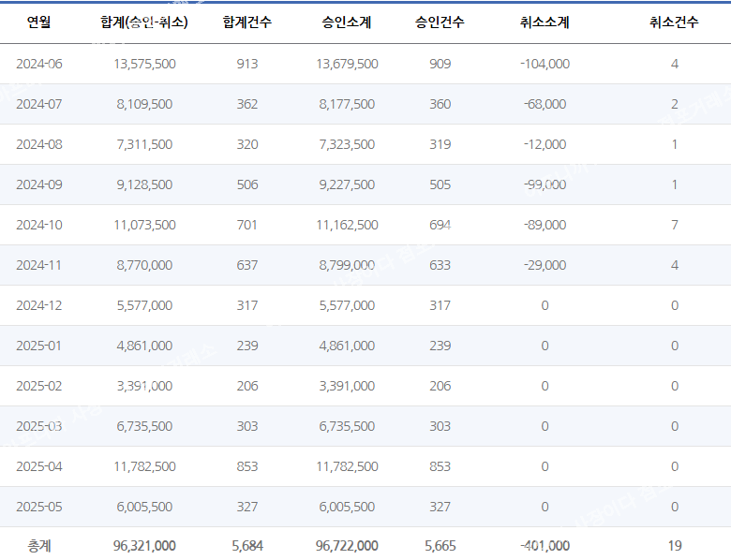Viewport: 731px width, 560px height.
Task: Select the 2025-02 row date cell
Action: coord(39,386)
